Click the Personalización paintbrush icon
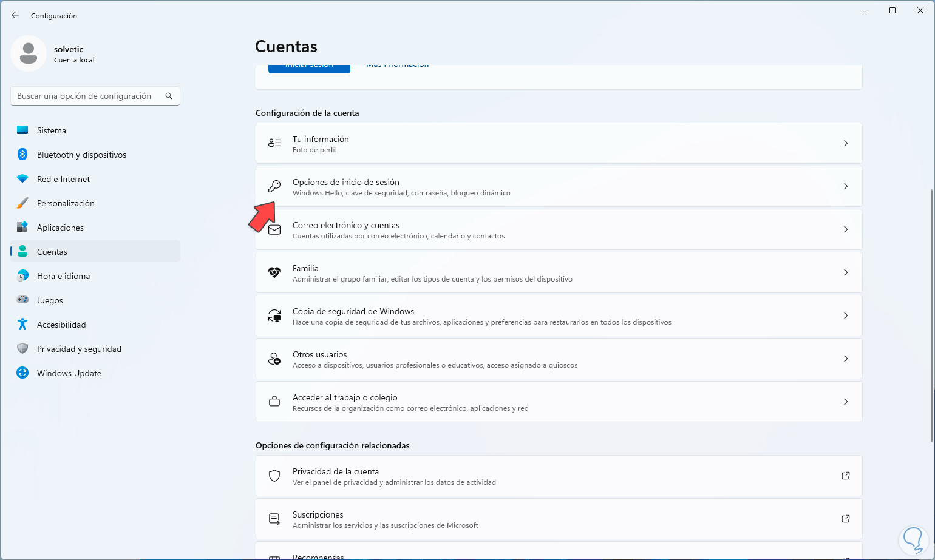Image resolution: width=935 pixels, height=560 pixels. pos(22,203)
